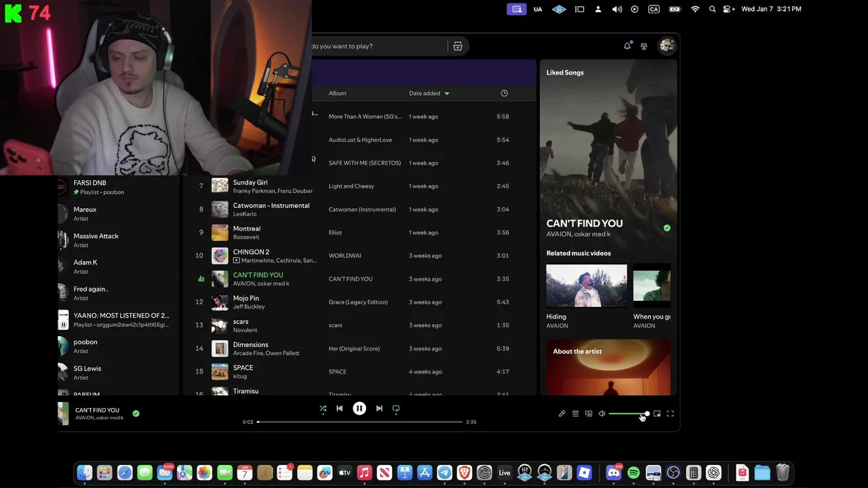Image resolution: width=868 pixels, height=488 pixels.
Task: Open Spotify notifications bell
Action: [627, 46]
